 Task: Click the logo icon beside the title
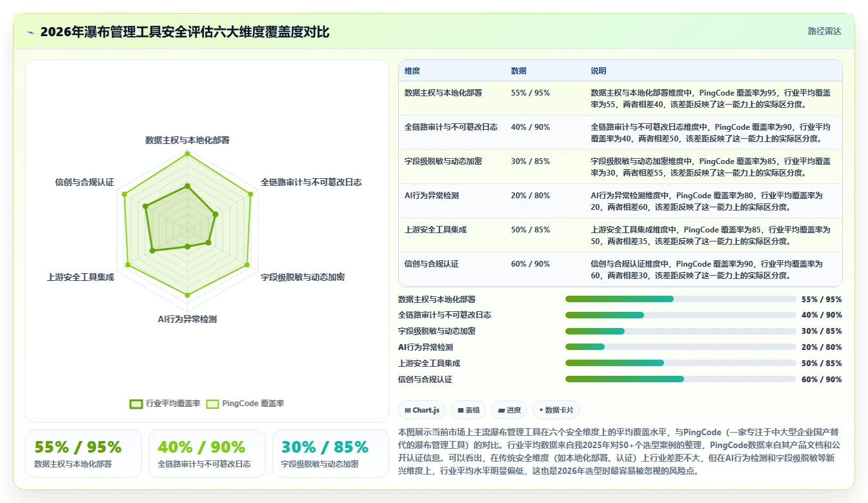(31, 32)
